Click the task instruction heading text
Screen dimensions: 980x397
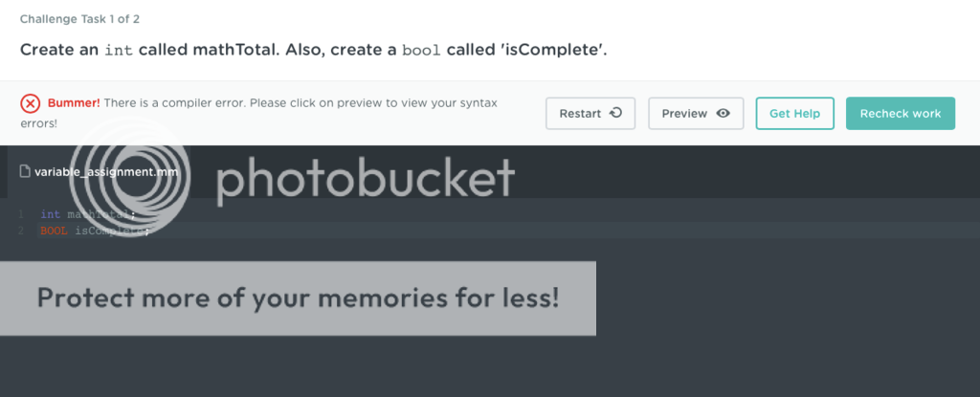pos(313,49)
